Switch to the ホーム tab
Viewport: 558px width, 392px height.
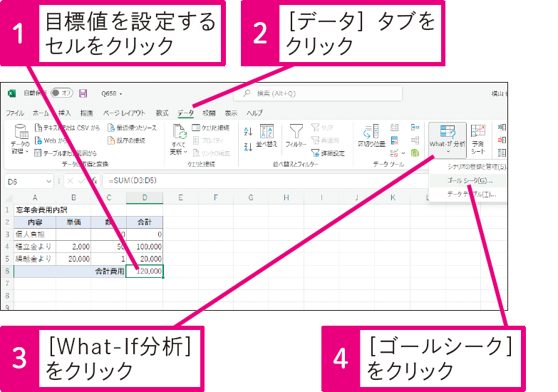pos(41,113)
